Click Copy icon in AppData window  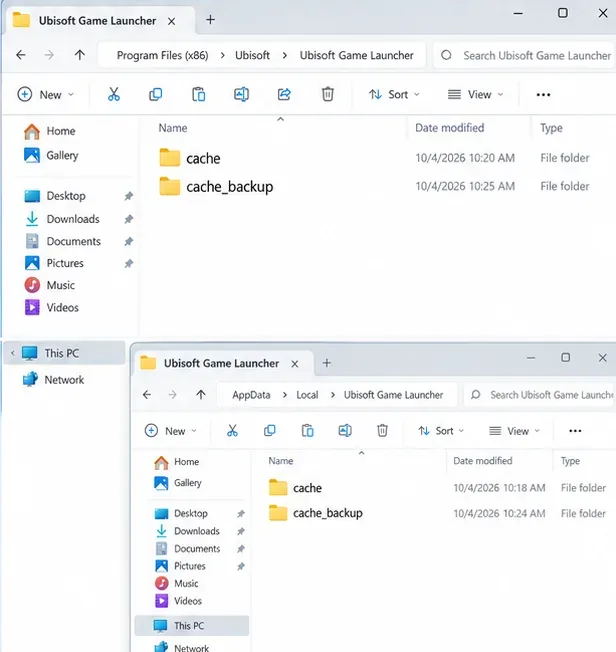point(270,431)
